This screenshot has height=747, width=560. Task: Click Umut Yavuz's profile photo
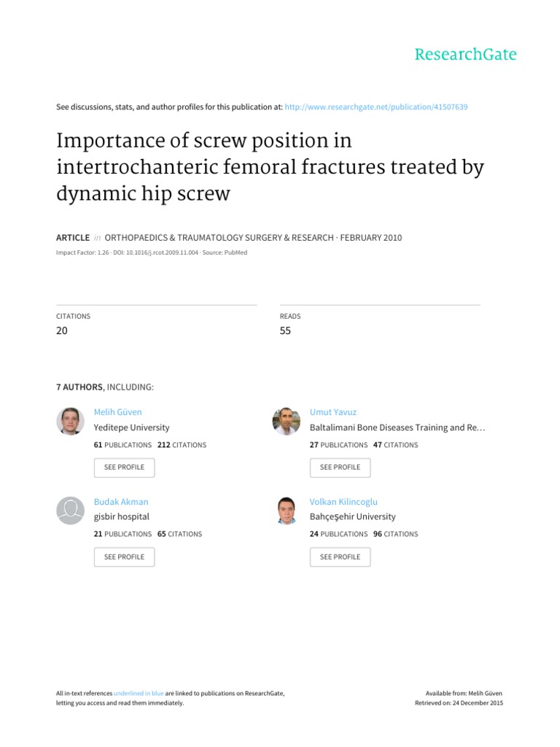[286, 421]
